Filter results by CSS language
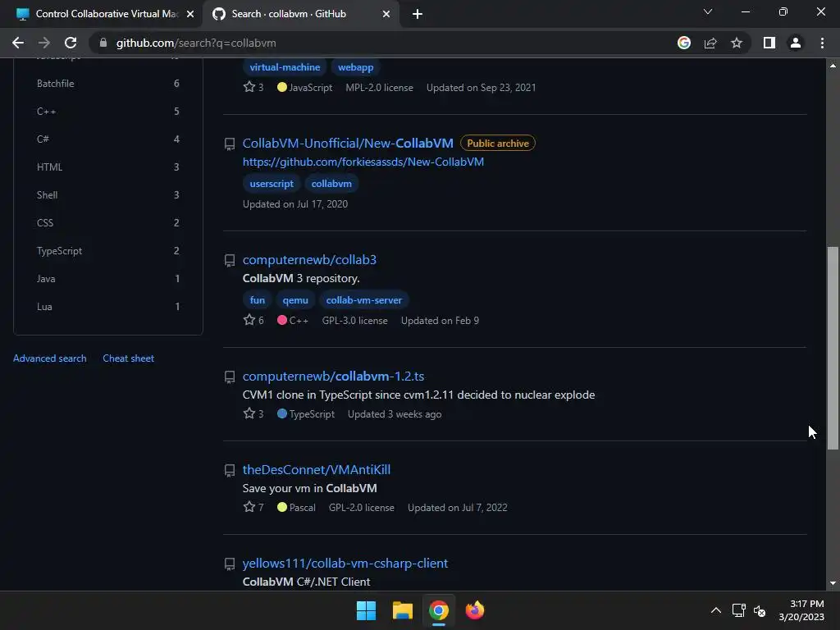 click(x=107, y=223)
